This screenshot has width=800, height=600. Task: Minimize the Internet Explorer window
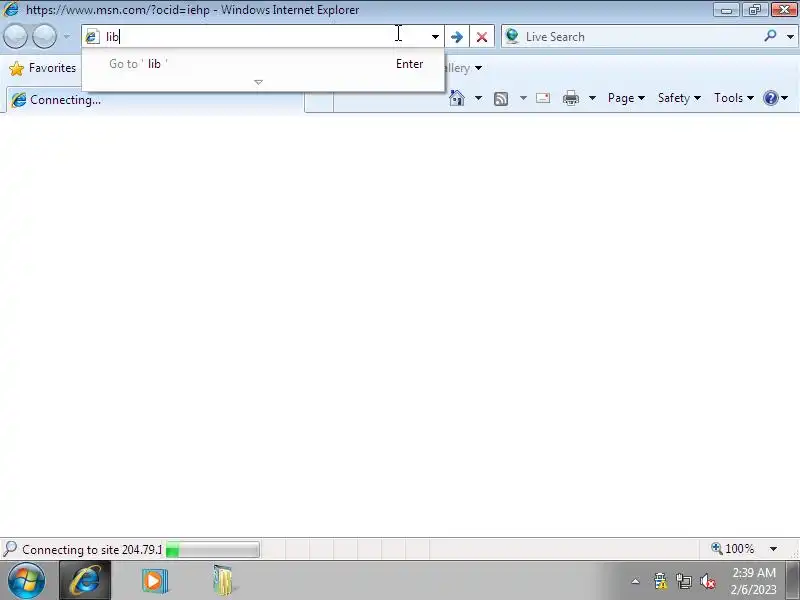point(727,10)
